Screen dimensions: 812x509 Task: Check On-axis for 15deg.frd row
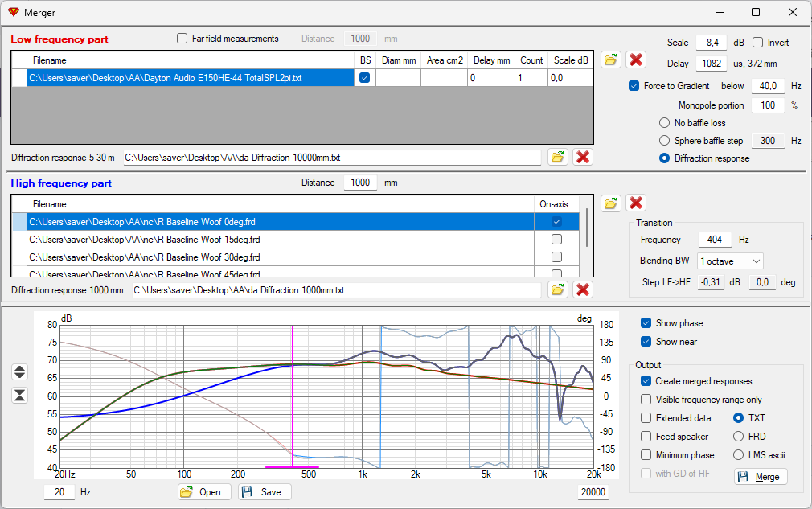click(x=556, y=240)
